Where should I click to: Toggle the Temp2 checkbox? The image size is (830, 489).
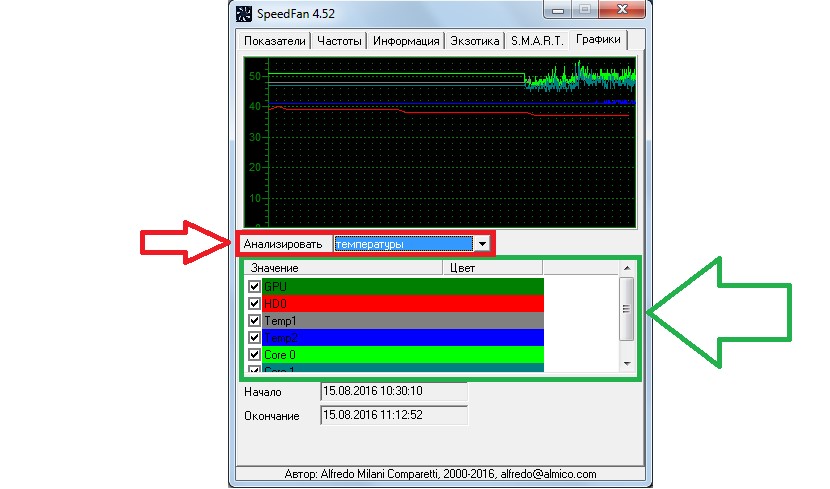tap(254, 337)
